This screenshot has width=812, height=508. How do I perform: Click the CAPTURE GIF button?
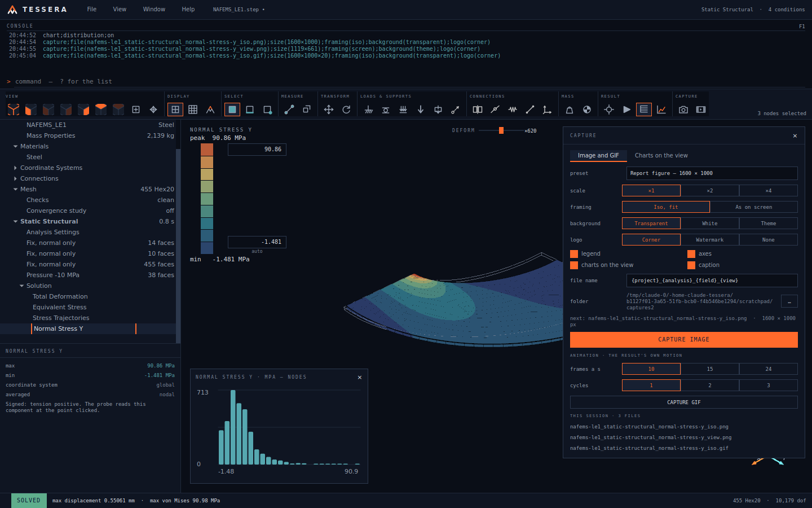click(x=684, y=402)
